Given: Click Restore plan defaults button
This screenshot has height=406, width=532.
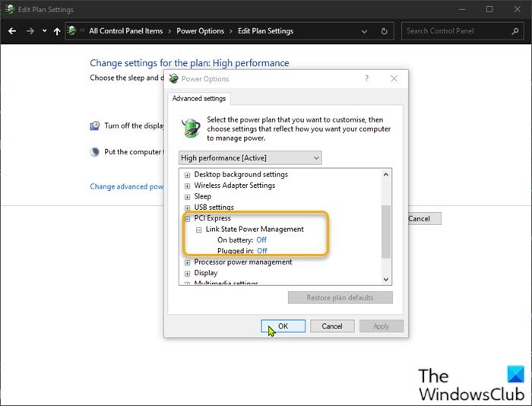Looking at the screenshot, I should point(340,298).
